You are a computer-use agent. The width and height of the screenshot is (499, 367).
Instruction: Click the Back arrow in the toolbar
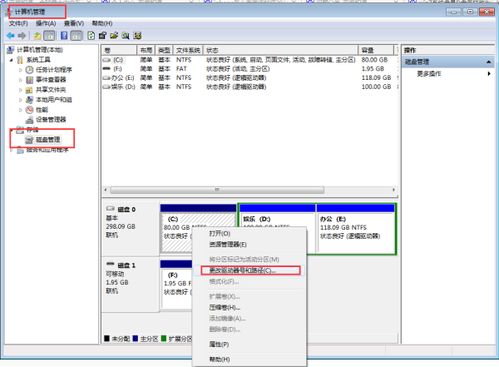pos(11,36)
